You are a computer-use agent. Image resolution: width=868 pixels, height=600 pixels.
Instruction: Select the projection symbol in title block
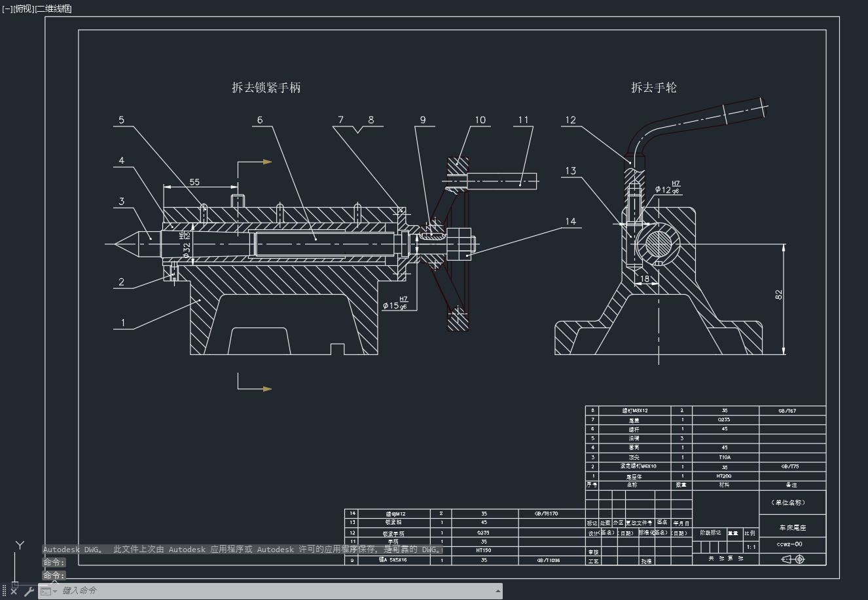793,559
